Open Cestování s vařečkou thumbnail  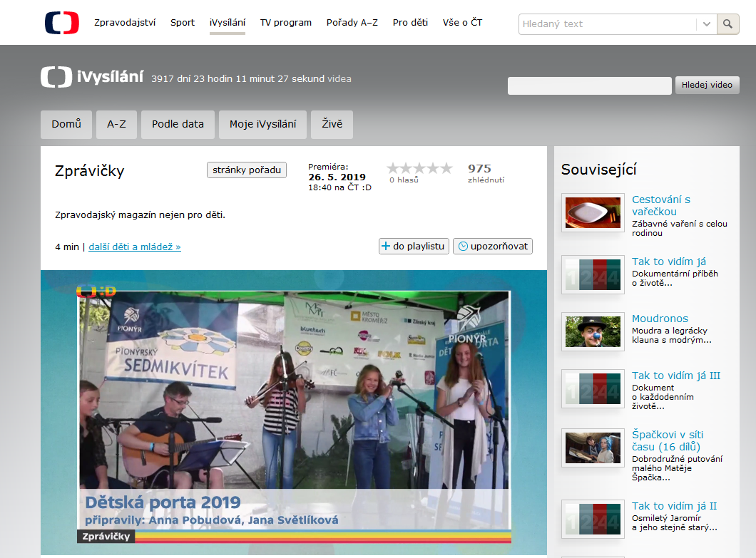tap(593, 212)
